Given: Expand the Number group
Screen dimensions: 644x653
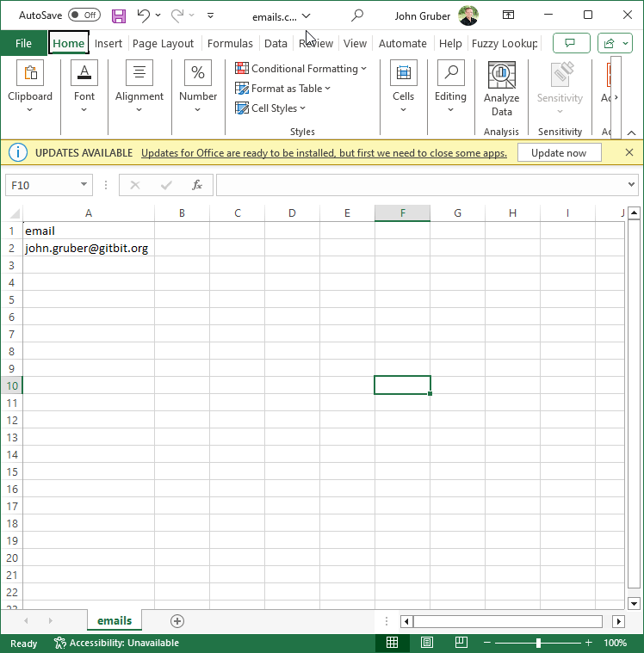Looking at the screenshot, I should [x=198, y=87].
